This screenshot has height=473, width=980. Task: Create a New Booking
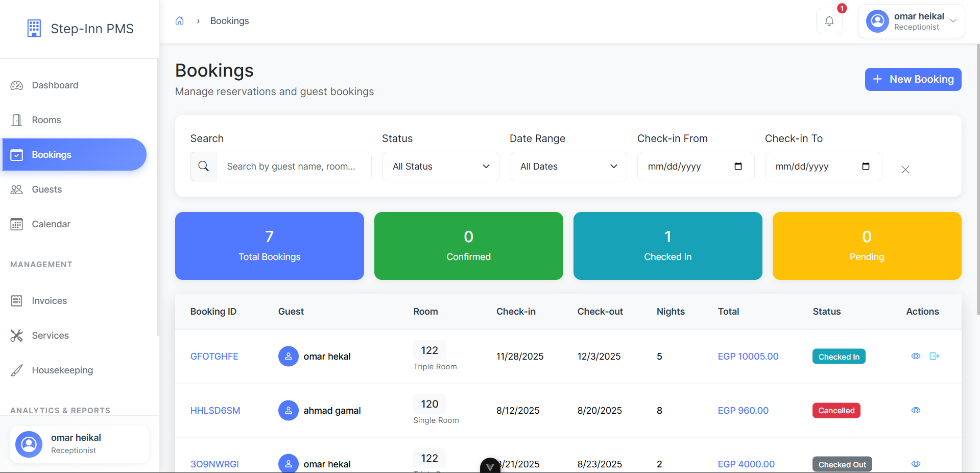pyautogui.click(x=913, y=79)
